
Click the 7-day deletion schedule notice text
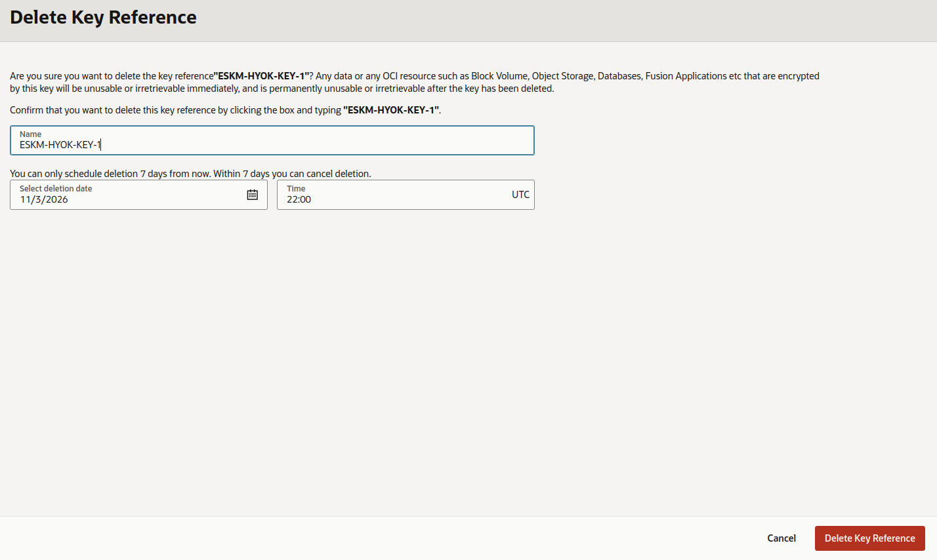click(x=190, y=174)
